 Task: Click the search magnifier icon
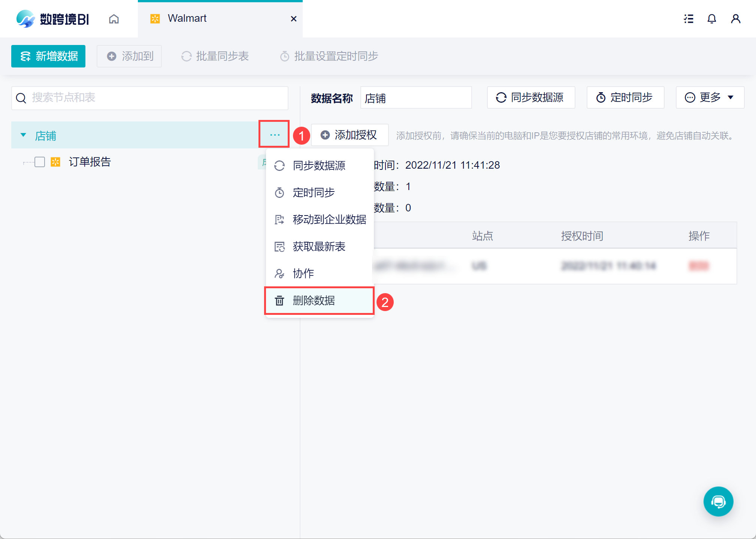tap(21, 98)
